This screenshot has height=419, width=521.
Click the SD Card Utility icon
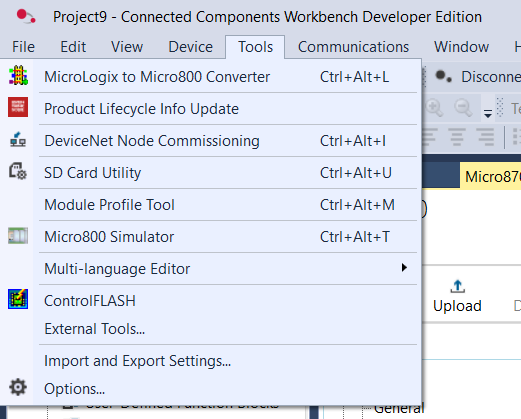(18, 171)
